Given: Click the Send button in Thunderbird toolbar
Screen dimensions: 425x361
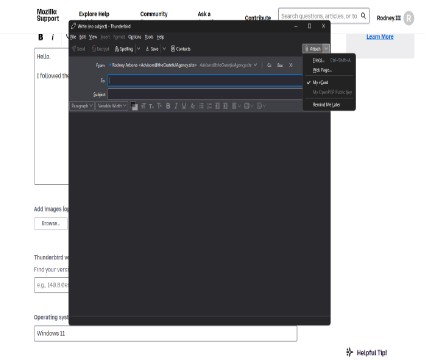Looking at the screenshot, I should click(79, 49).
